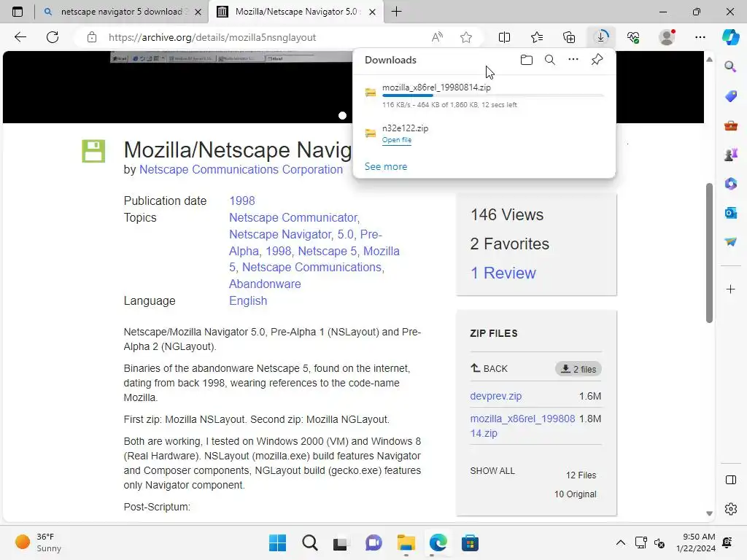Open split screen icon

504,37
